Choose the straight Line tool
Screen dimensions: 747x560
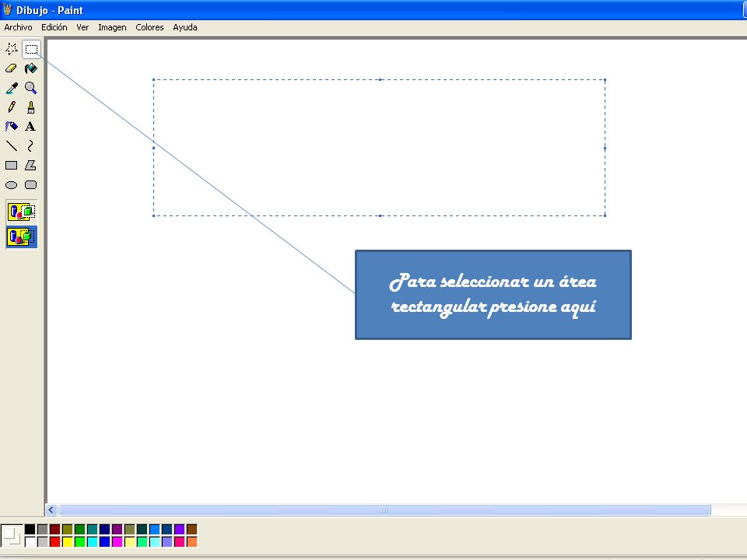12,145
